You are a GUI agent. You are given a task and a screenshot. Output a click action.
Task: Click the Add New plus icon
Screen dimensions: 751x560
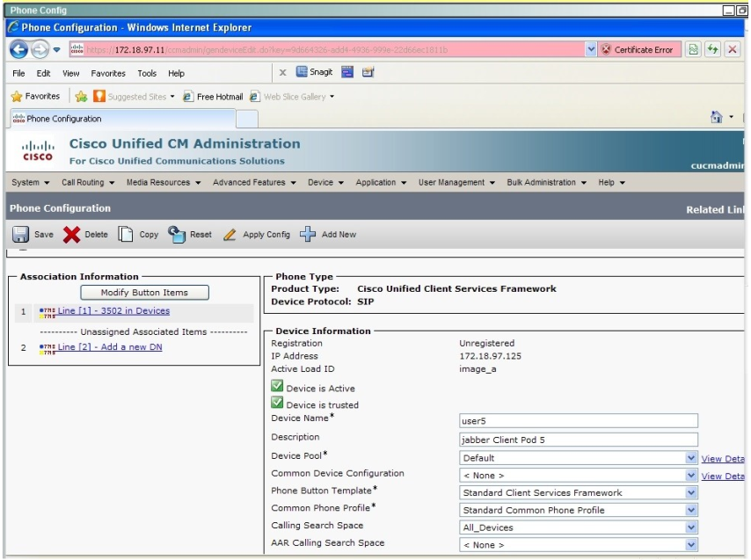pos(308,235)
